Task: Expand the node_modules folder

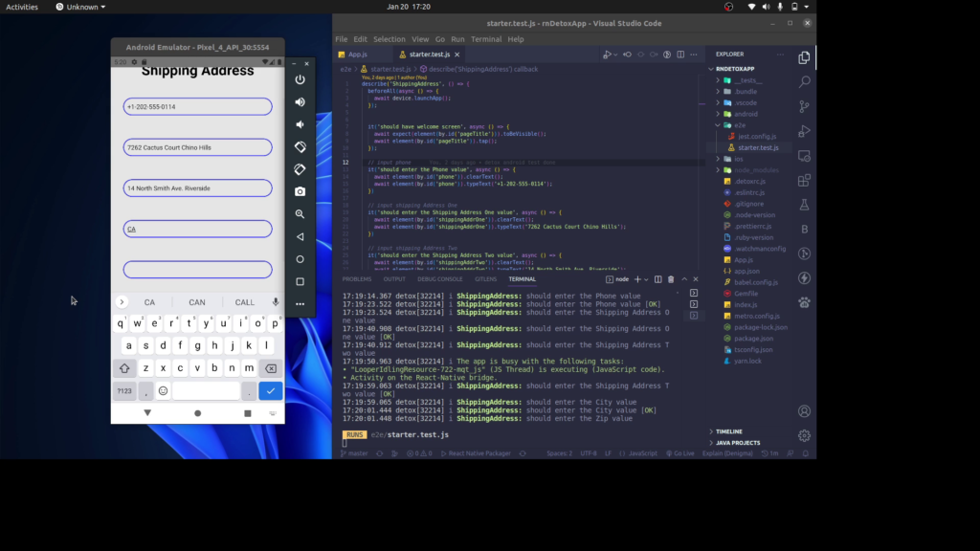Action: (x=757, y=170)
